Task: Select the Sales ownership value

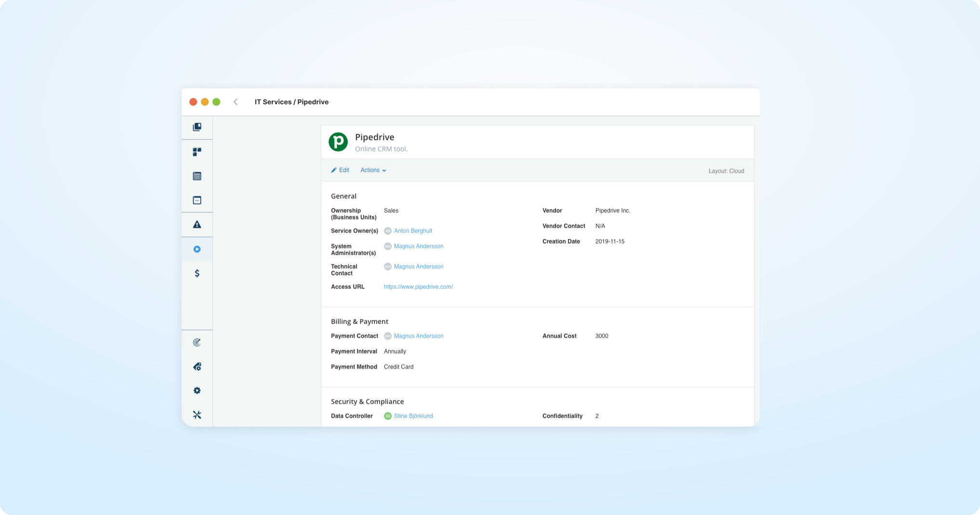Action: [x=391, y=211]
